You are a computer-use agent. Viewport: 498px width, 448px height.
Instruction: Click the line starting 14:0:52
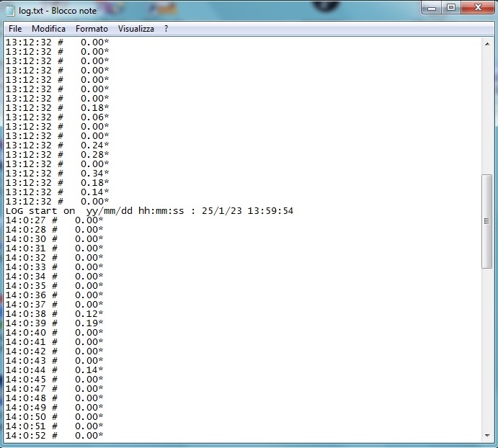point(54,435)
